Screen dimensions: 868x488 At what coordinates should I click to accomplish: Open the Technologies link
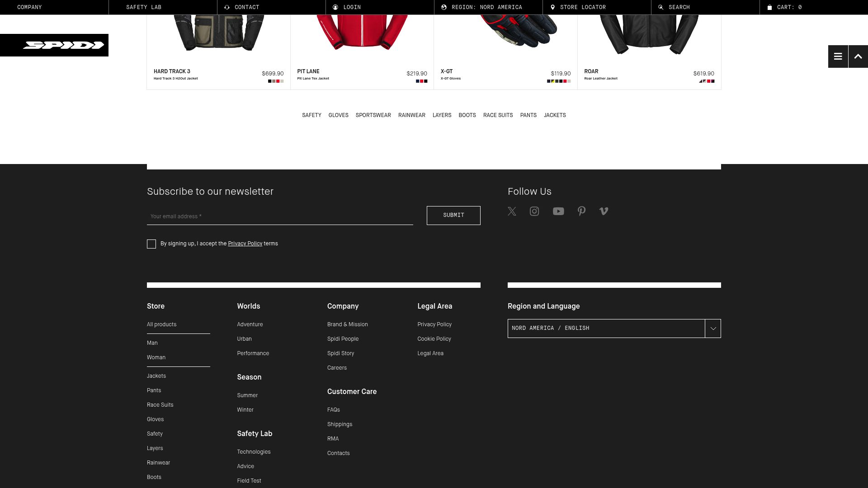pos(254,452)
